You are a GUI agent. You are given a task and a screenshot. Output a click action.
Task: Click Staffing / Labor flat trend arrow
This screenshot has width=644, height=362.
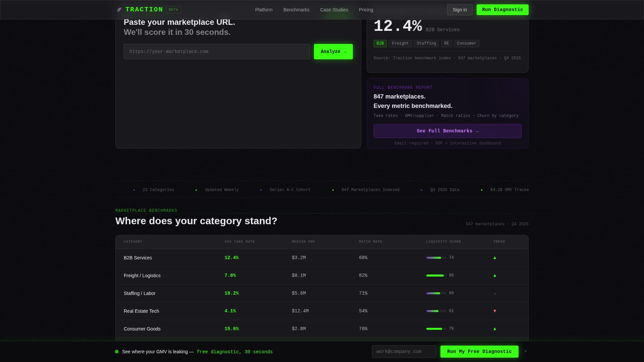(495, 294)
